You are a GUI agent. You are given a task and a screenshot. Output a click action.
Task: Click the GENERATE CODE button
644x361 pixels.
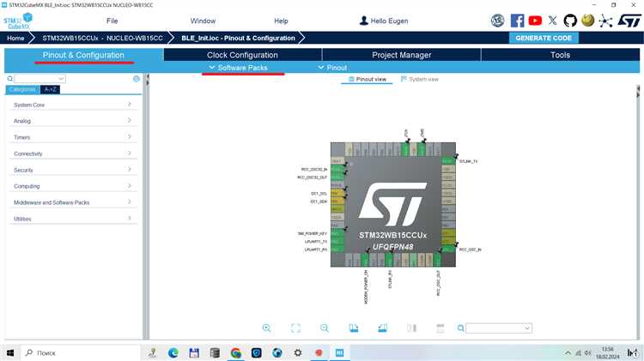(544, 38)
